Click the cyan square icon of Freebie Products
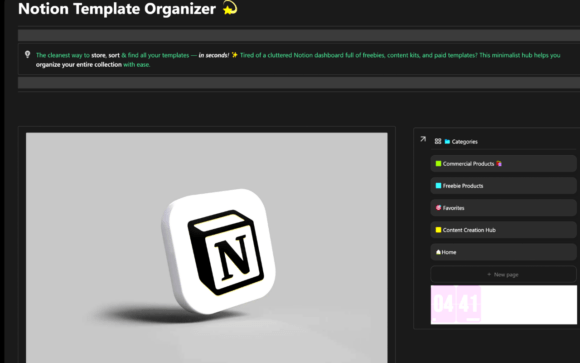This screenshot has width=580, height=363. (438, 186)
